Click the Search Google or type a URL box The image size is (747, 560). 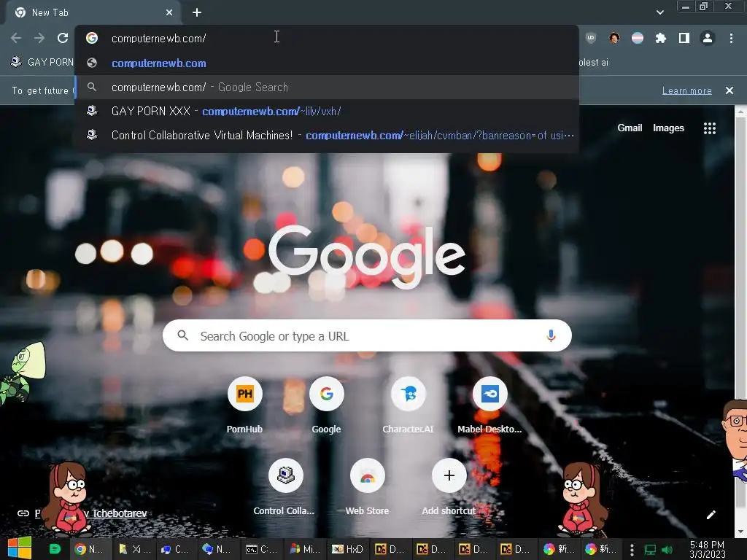point(367,335)
